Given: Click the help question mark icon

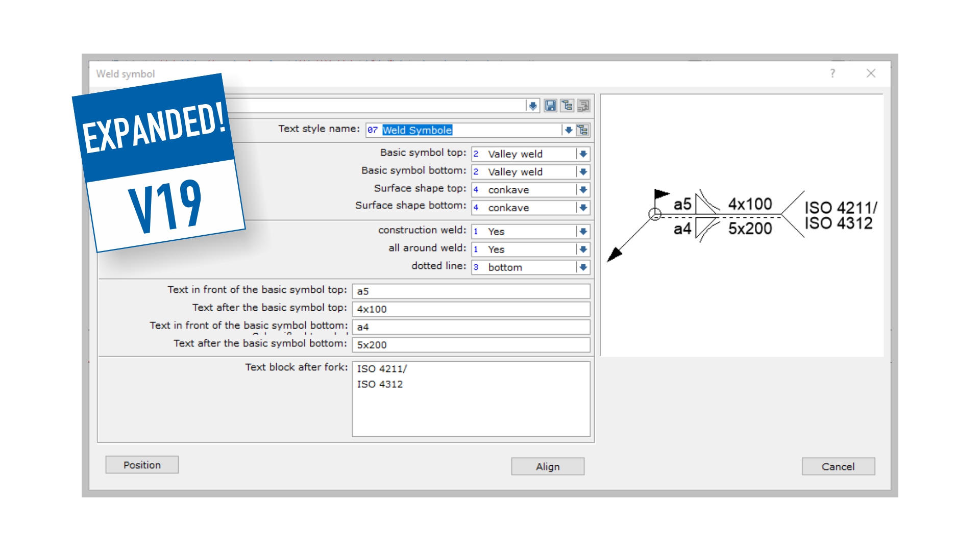Looking at the screenshot, I should pos(832,73).
